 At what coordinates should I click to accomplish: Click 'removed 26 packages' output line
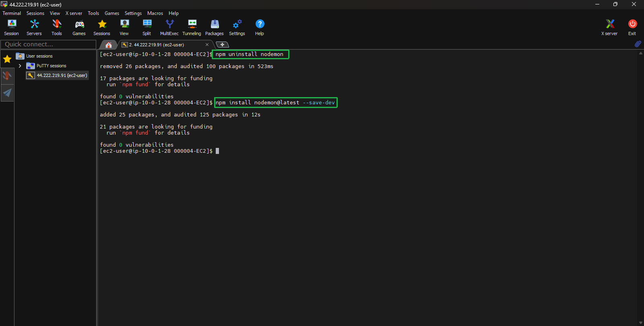coord(187,66)
